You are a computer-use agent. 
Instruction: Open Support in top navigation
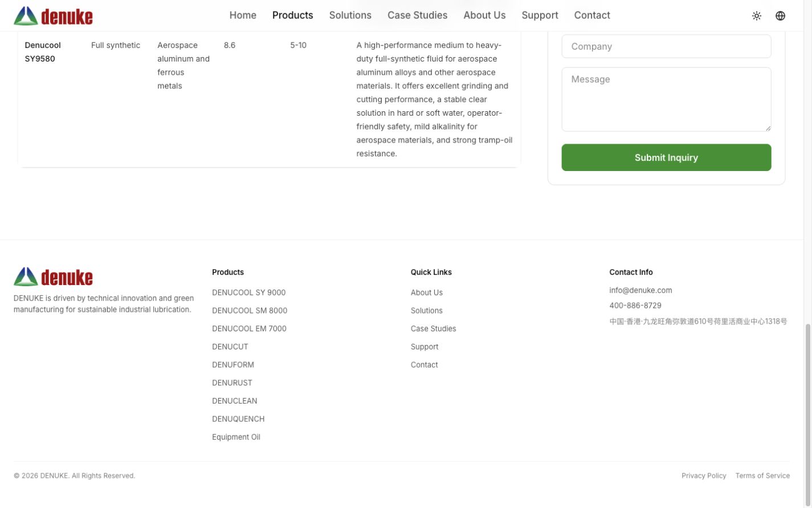tap(540, 15)
